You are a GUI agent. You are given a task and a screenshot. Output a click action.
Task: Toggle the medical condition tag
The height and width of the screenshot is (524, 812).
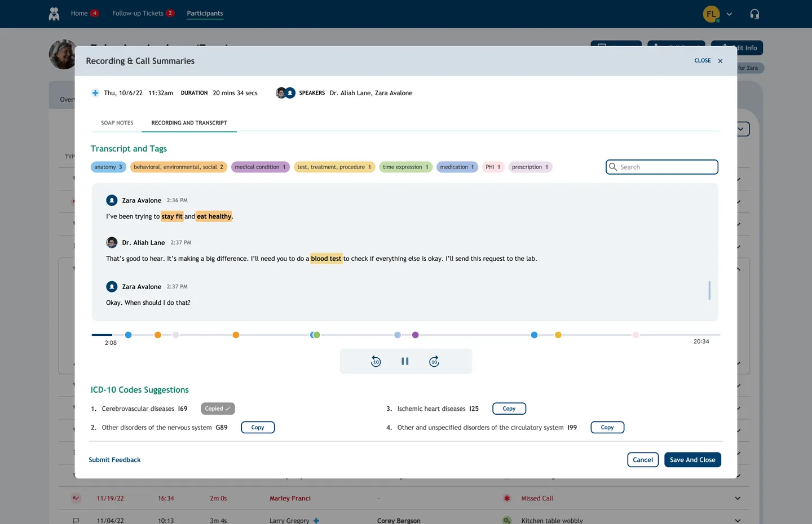(x=260, y=167)
